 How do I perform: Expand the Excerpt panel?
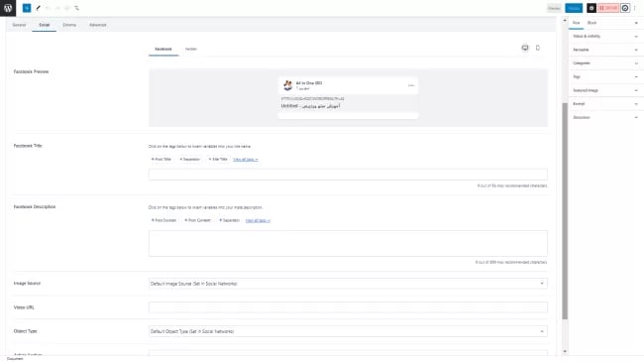click(x=605, y=104)
